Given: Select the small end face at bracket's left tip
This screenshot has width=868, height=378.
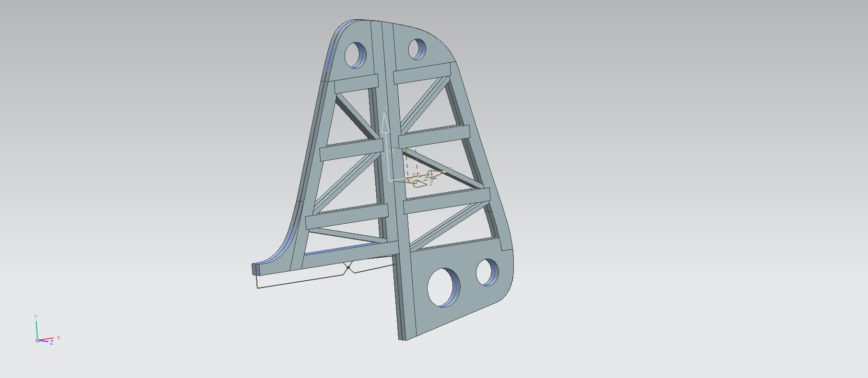Looking at the screenshot, I should click(x=255, y=269).
